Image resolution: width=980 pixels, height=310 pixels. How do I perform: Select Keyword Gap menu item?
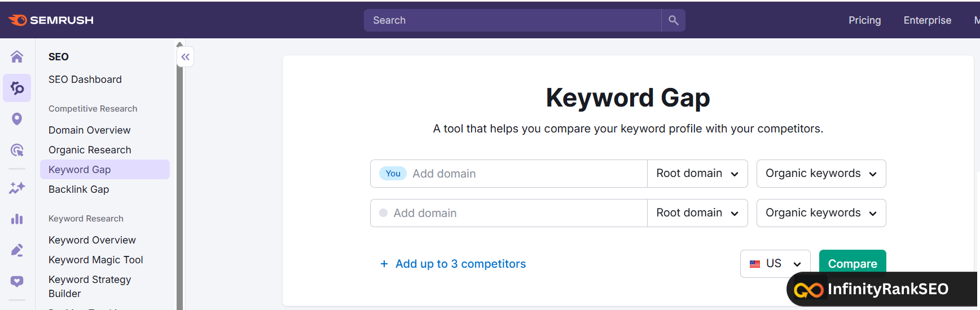104,170
